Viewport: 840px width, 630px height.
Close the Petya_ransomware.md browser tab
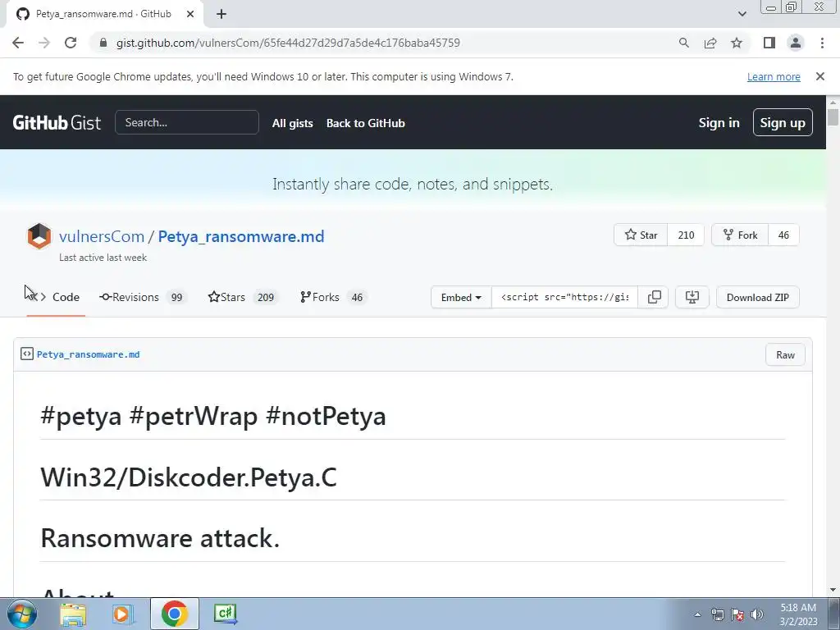tap(190, 14)
